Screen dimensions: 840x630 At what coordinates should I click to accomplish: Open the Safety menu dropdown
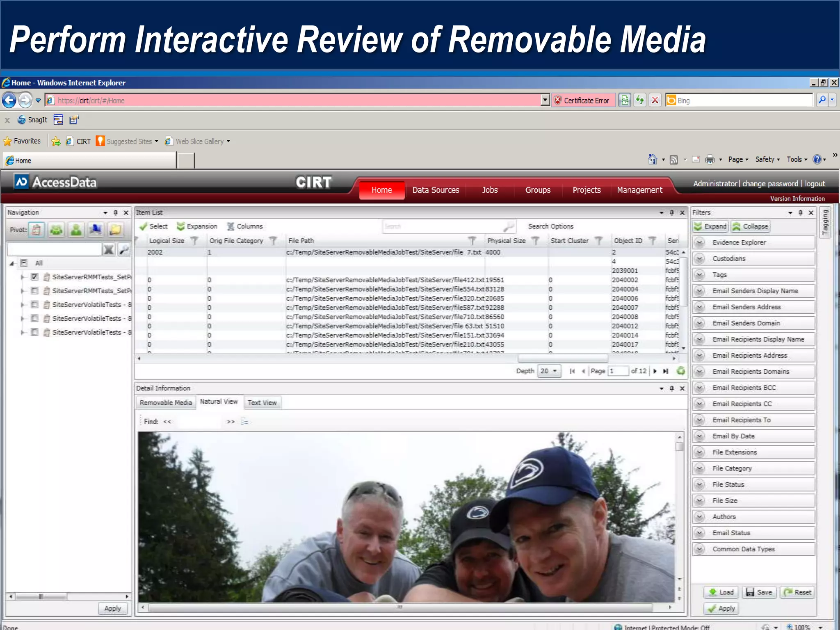pos(767,160)
